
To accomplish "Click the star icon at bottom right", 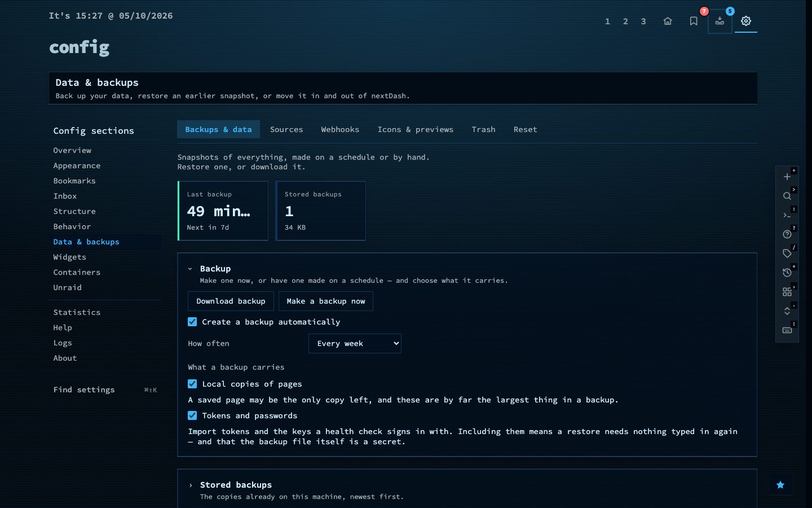I will tap(780, 485).
